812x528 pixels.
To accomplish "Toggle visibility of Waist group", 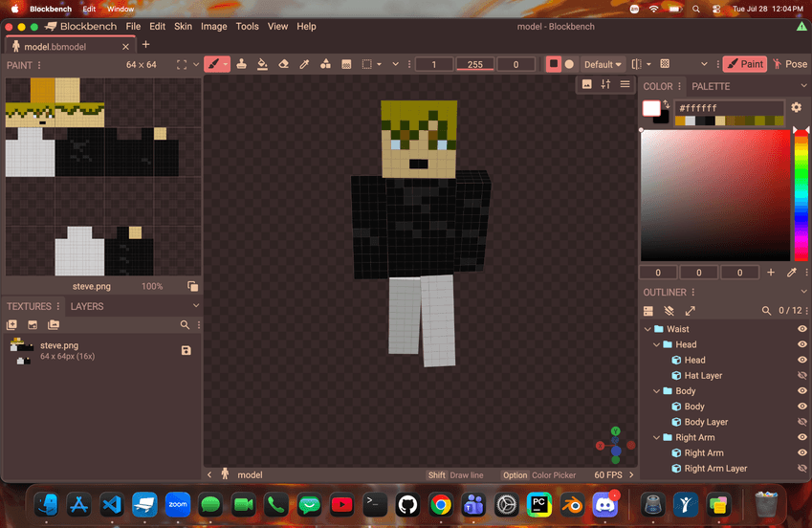I will [802, 329].
